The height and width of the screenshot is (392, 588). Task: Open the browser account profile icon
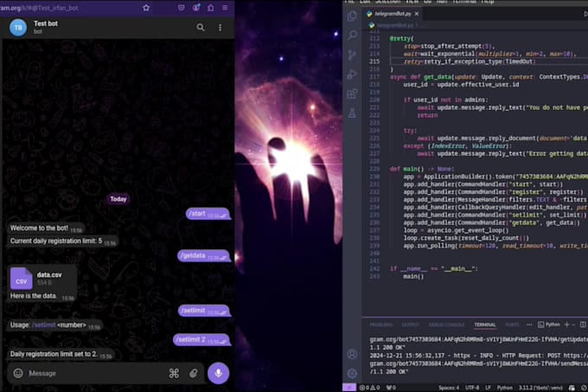(x=196, y=8)
